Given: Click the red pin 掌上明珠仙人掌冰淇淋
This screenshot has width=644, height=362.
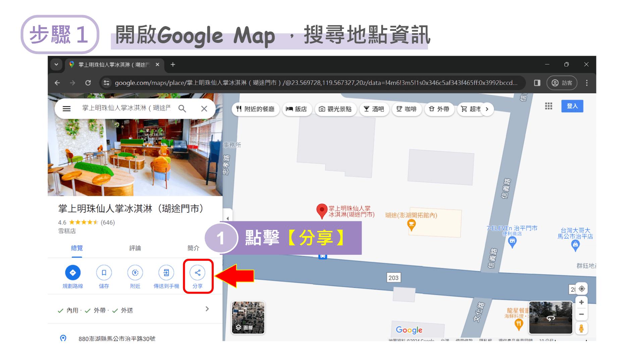Looking at the screenshot, I should [x=322, y=211].
